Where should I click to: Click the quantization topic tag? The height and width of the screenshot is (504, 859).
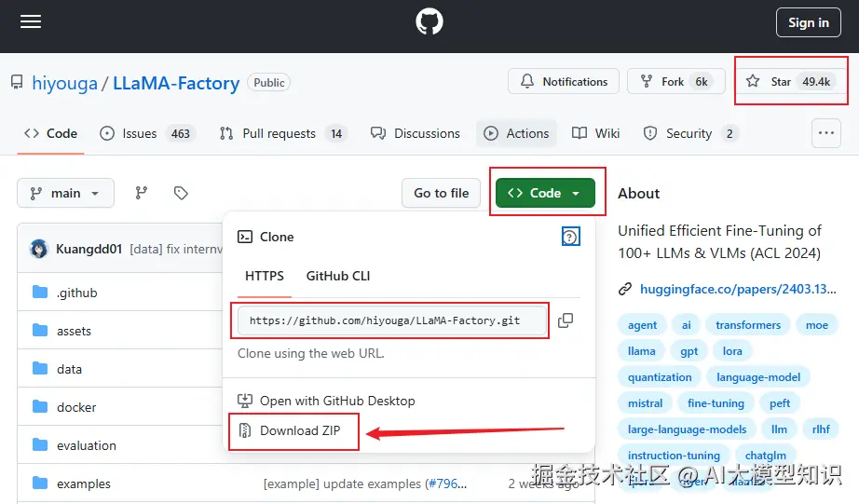pos(660,377)
